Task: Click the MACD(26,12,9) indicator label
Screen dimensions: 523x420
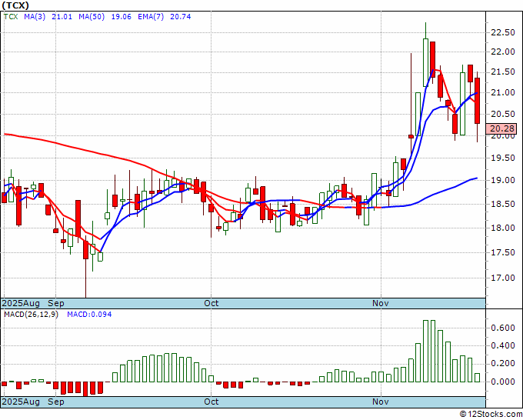Action: click(31, 315)
